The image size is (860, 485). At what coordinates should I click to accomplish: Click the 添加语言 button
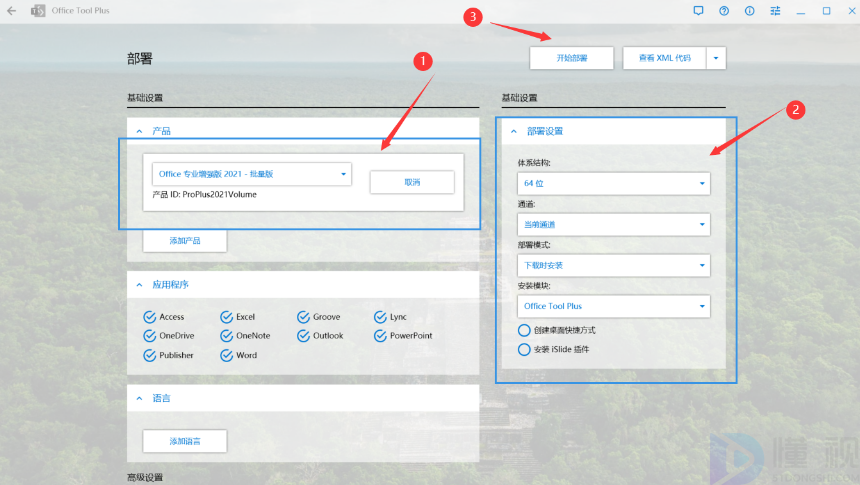(185, 441)
